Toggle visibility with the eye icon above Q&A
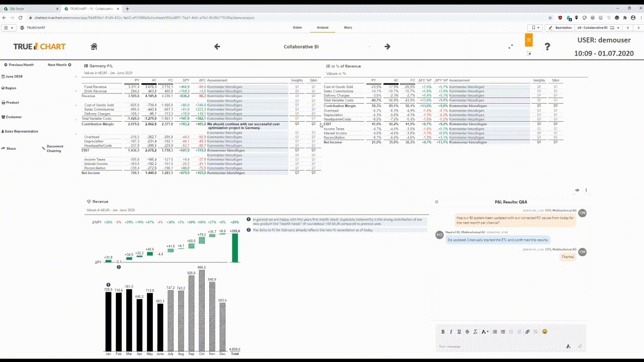Viewport: 644px width, 362px height. tap(577, 190)
